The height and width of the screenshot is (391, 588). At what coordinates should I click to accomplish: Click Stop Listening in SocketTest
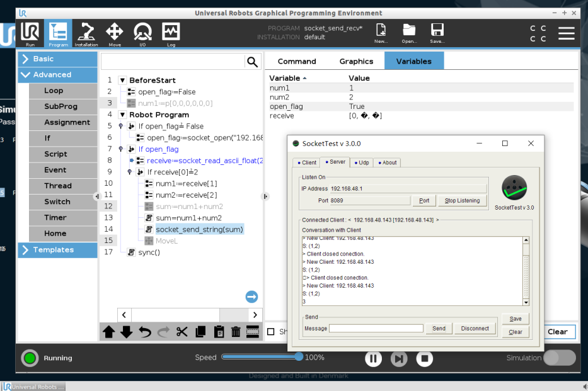click(462, 201)
